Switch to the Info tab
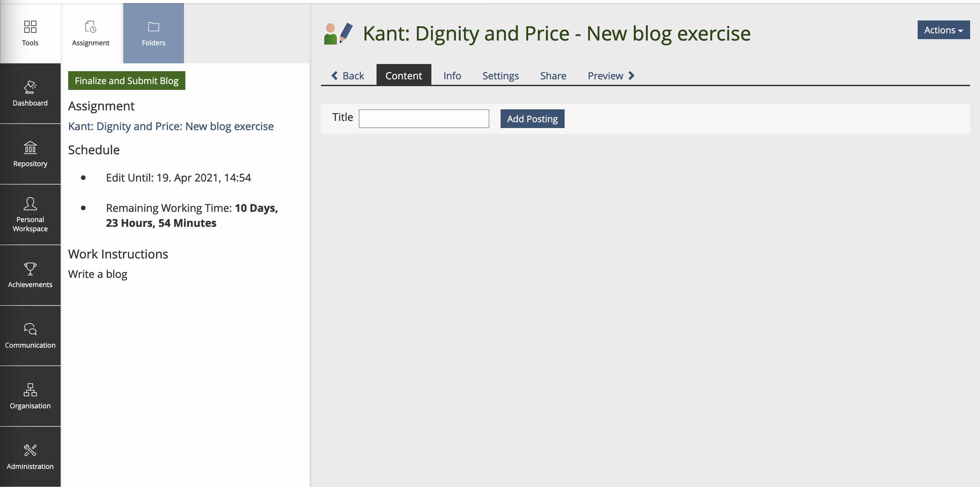Image resolution: width=980 pixels, height=487 pixels. pyautogui.click(x=452, y=76)
